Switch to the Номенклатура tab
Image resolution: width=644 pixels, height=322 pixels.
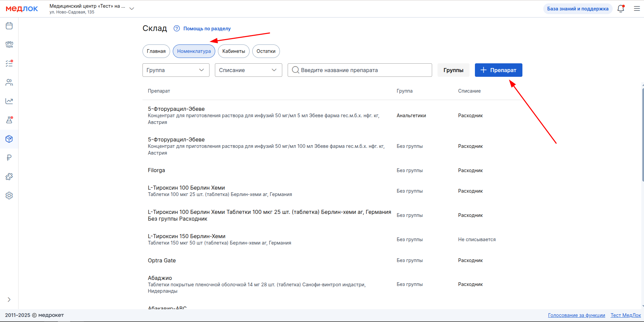click(x=194, y=51)
